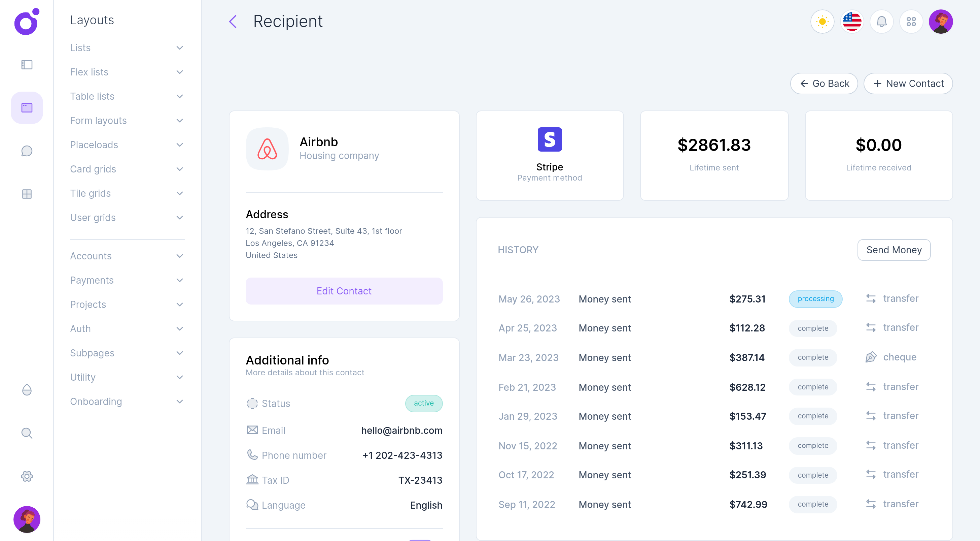Viewport: 980px width, 541px height.
Task: Click the droplet icon in sidebar
Action: click(27, 390)
